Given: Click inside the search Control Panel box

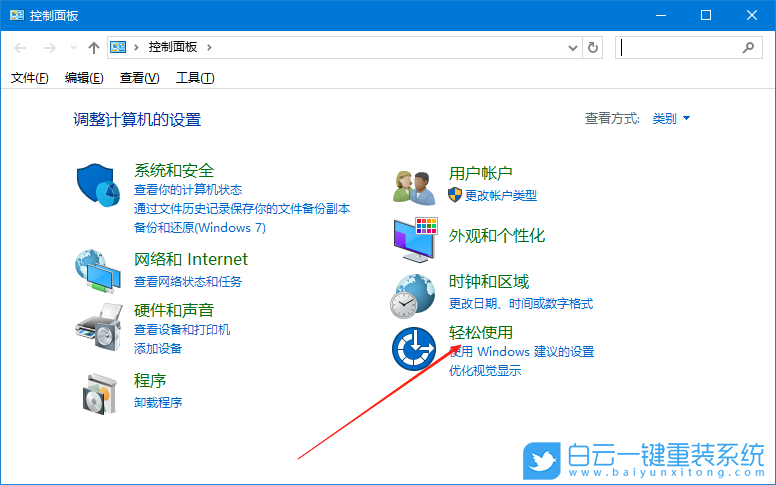Looking at the screenshot, I should pos(688,48).
